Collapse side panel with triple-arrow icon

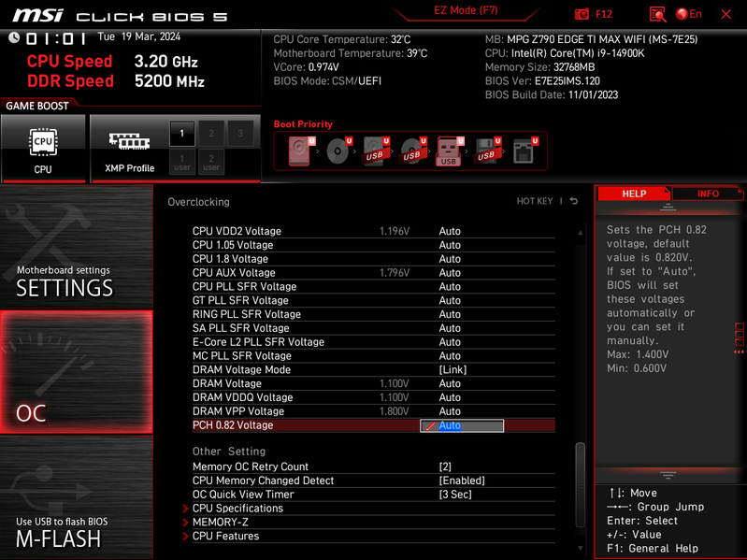coord(739,352)
